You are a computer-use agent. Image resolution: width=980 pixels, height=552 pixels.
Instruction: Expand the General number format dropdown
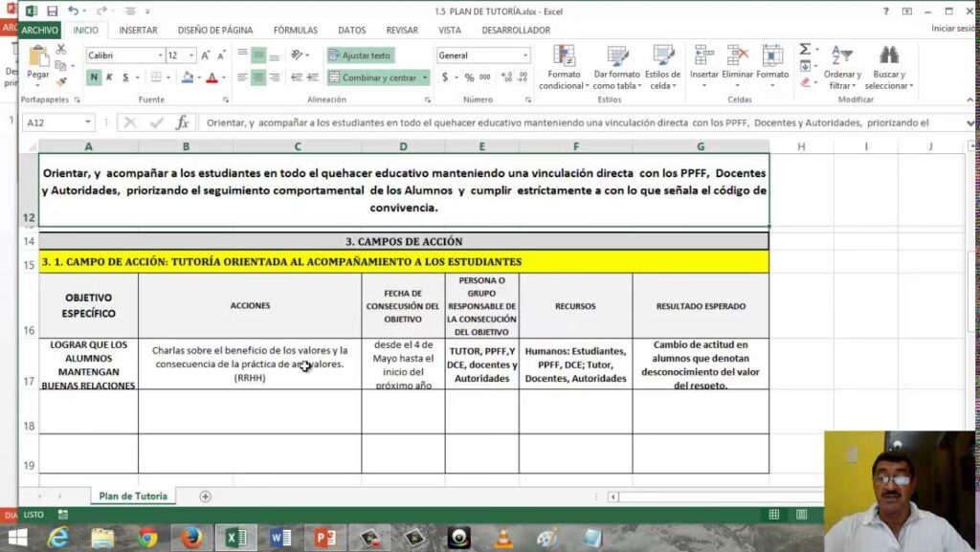pos(525,55)
